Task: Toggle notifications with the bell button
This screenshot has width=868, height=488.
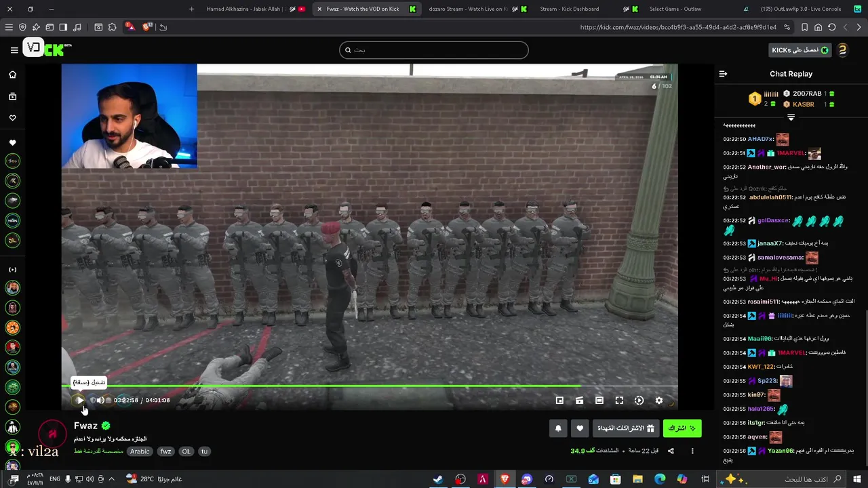Action: (558, 428)
